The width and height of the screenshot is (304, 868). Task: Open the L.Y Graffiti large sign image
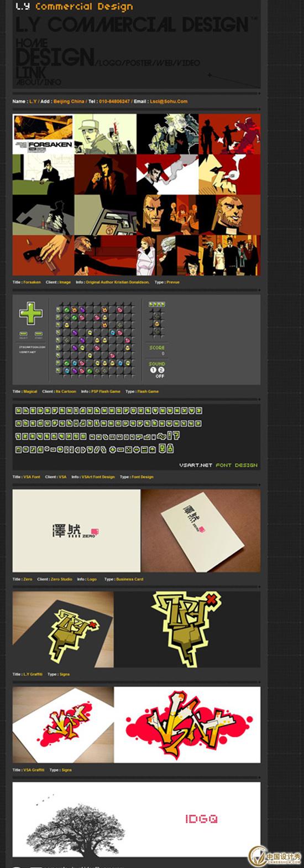(x=187, y=629)
